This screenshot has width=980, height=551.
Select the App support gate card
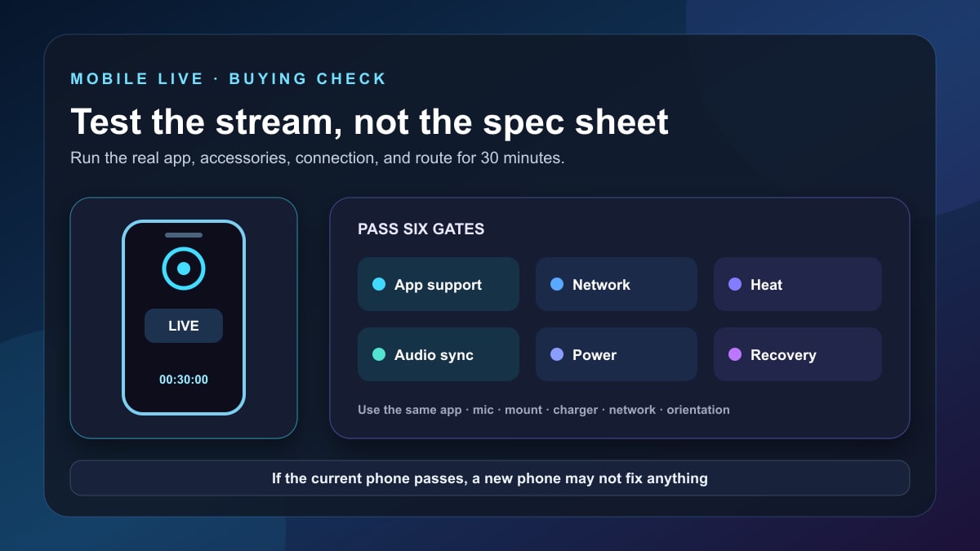439,284
